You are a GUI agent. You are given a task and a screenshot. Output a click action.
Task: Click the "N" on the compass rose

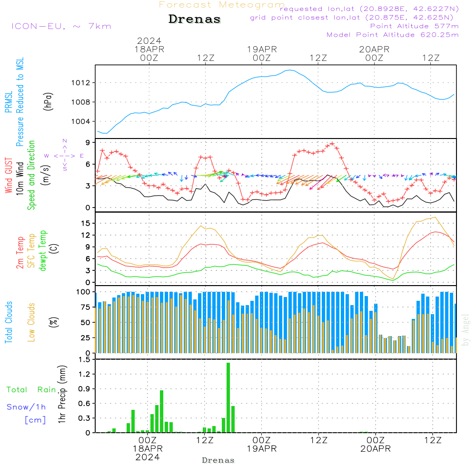65,141
